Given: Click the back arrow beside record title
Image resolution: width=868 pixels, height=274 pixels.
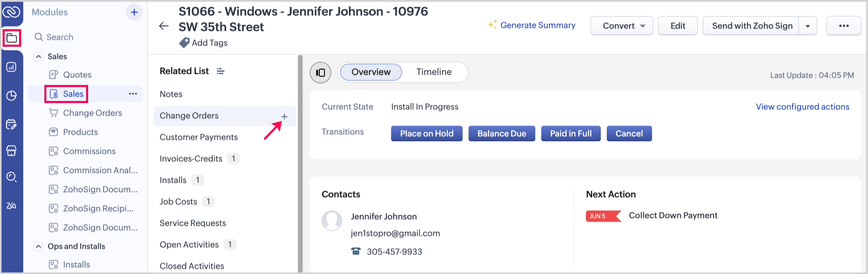Looking at the screenshot, I should click(x=164, y=26).
